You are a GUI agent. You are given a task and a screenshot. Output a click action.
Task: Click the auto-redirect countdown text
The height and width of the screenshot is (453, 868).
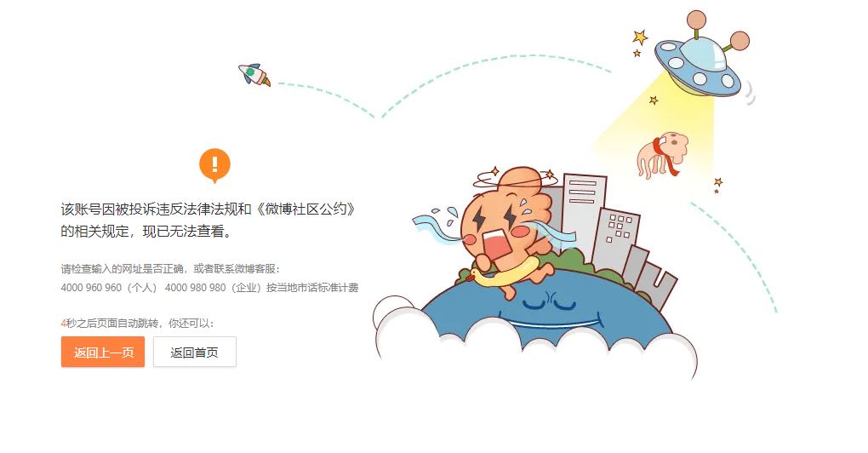[137, 324]
